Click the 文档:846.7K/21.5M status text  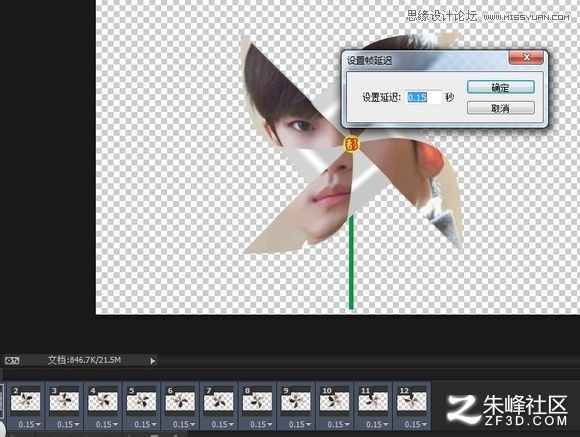coord(84,360)
